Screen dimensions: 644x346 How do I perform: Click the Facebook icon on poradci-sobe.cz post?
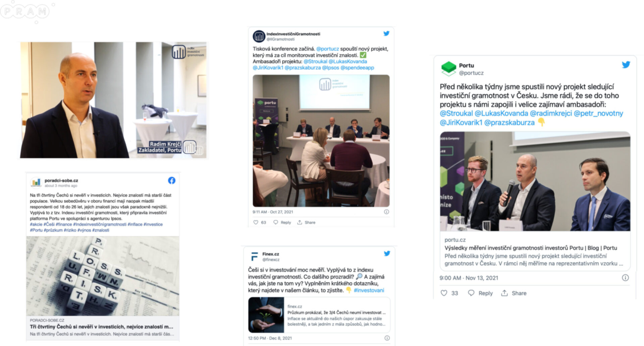click(172, 181)
